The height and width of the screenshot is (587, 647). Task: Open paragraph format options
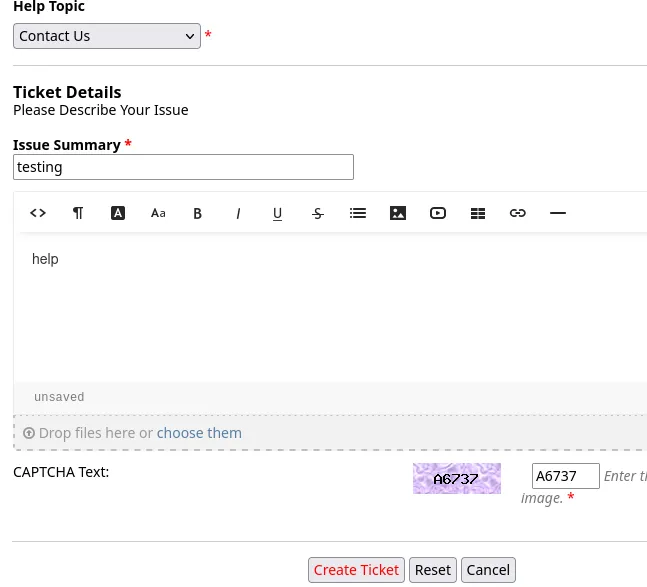[78, 213]
